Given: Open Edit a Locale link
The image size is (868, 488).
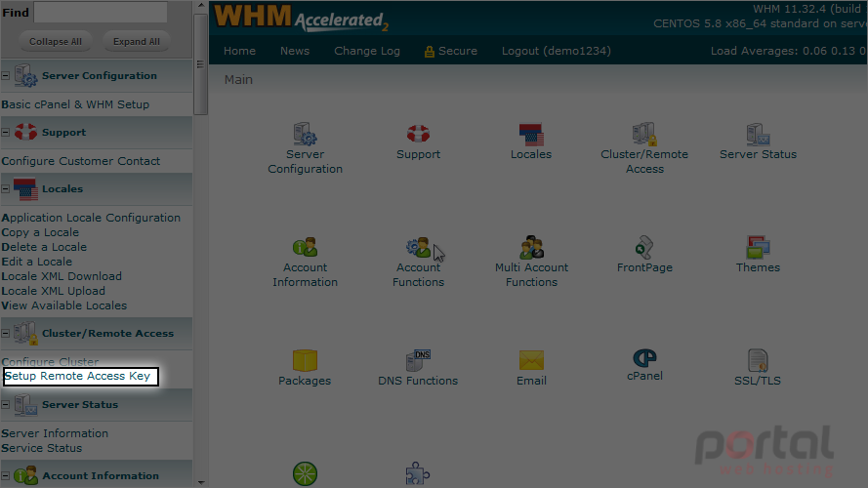Looking at the screenshot, I should [x=36, y=262].
